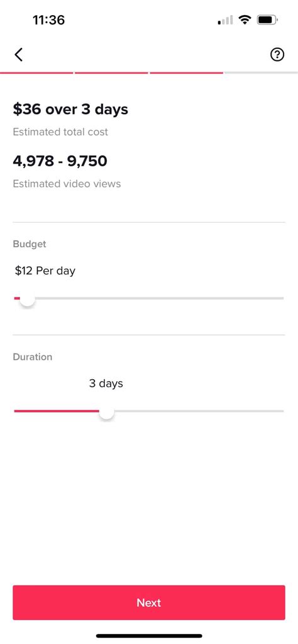Click the Duration slider handle

[107, 412]
